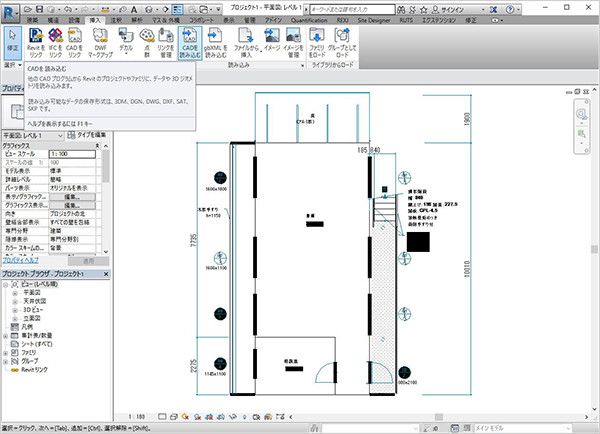Click the Text 'A' tool in quick access toolbar
The width and height of the screenshot is (600, 434).
click(x=134, y=10)
